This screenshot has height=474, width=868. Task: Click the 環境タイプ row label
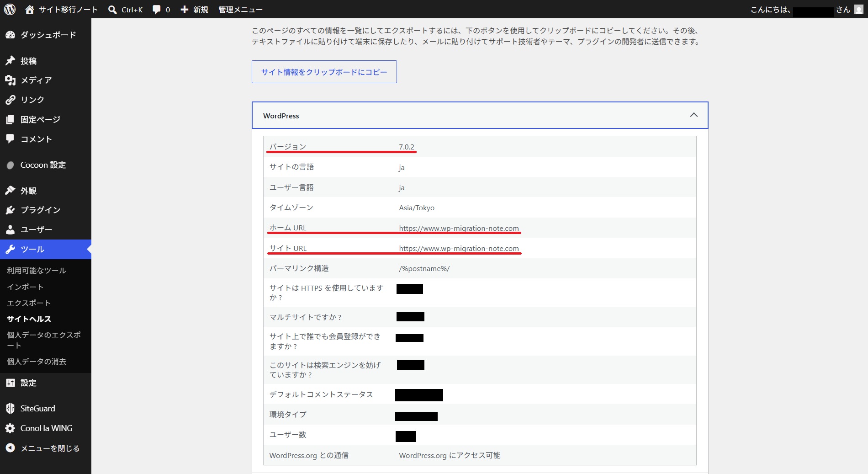click(288, 415)
